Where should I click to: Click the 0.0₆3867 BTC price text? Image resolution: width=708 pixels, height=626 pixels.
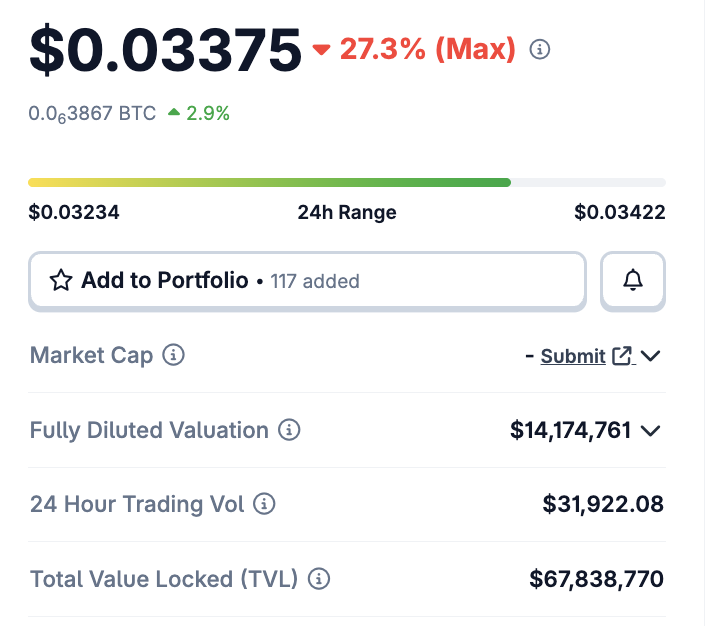(92, 114)
